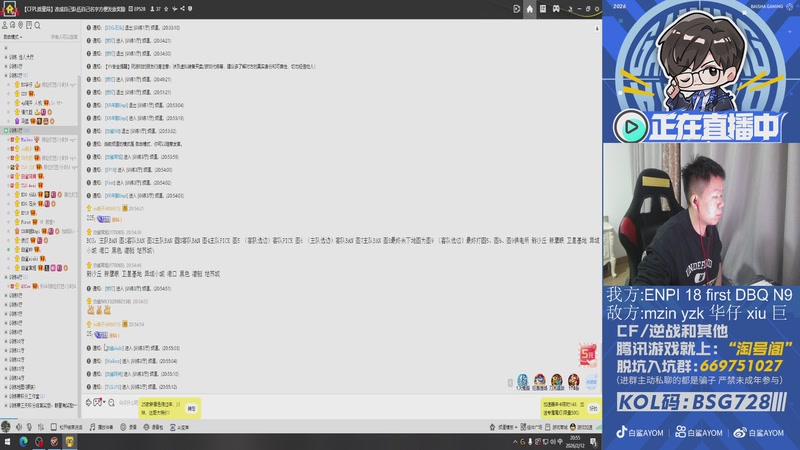Search the channel tree with the magnifier icon
The height and width of the screenshot is (450, 800).
(37, 25)
